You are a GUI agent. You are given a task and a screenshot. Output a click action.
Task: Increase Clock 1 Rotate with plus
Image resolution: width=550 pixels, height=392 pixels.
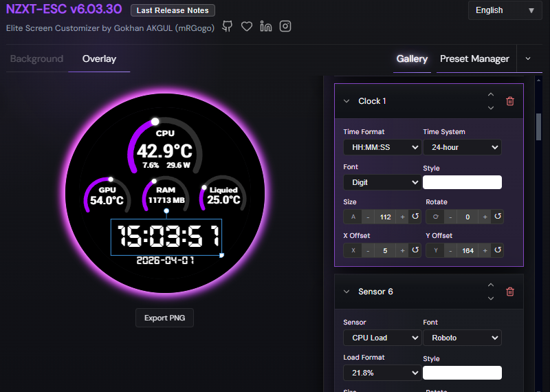click(485, 217)
